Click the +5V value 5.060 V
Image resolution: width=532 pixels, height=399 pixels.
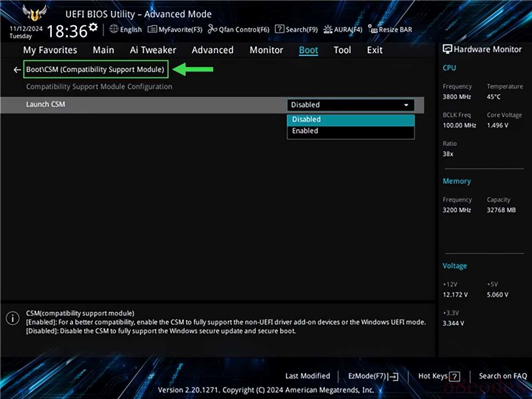497,295
